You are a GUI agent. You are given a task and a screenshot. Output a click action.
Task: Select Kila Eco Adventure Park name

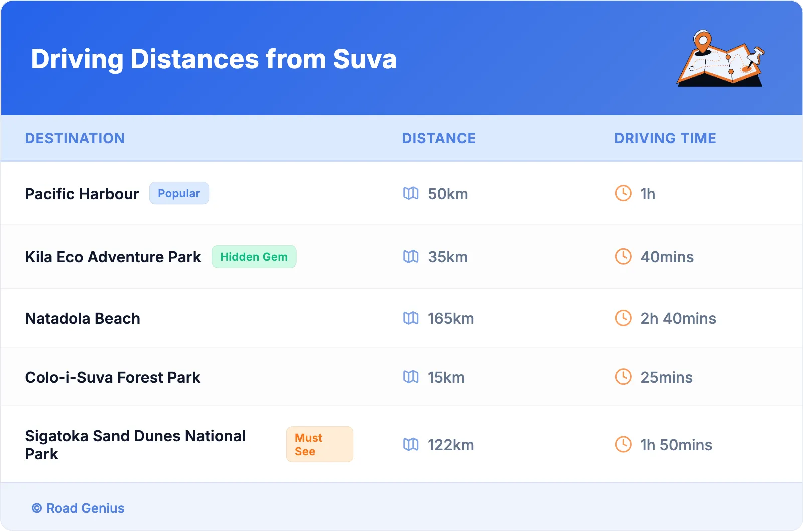tap(113, 257)
